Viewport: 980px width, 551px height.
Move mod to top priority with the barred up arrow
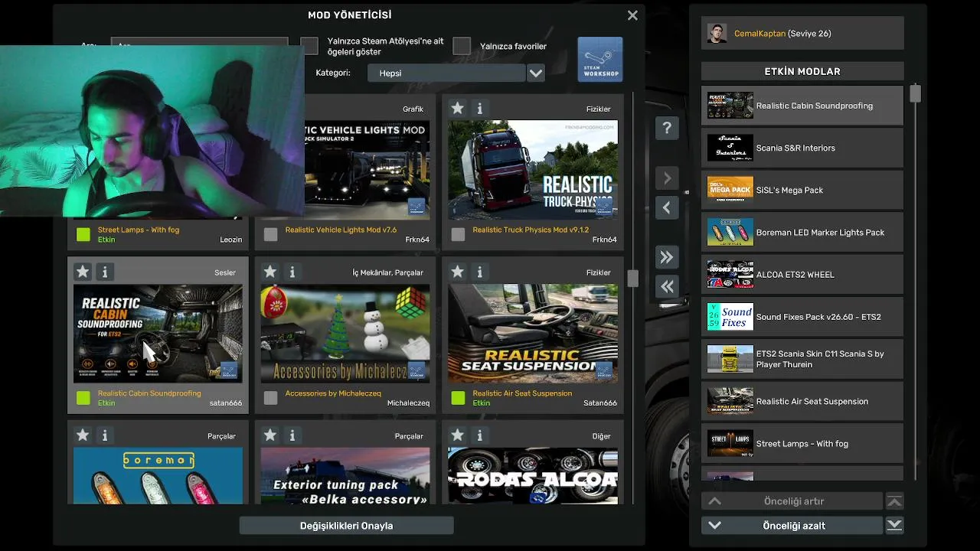[x=894, y=501]
